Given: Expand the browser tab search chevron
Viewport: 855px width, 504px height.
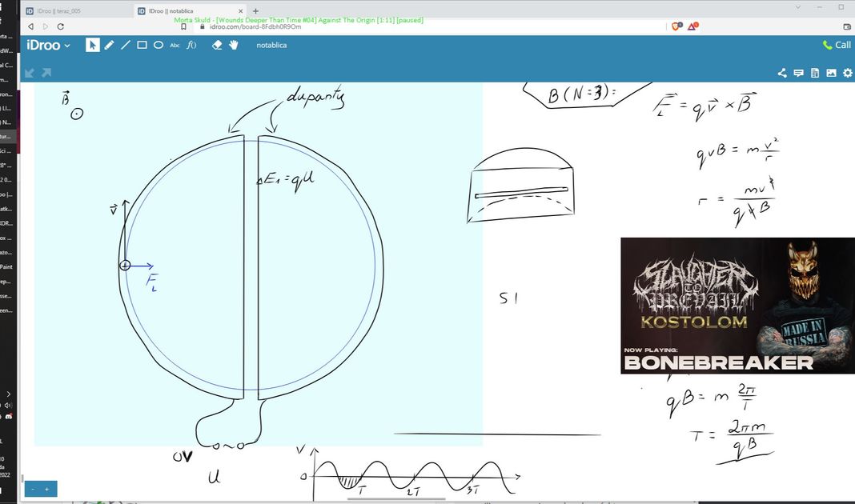Looking at the screenshot, I should tap(799, 6).
